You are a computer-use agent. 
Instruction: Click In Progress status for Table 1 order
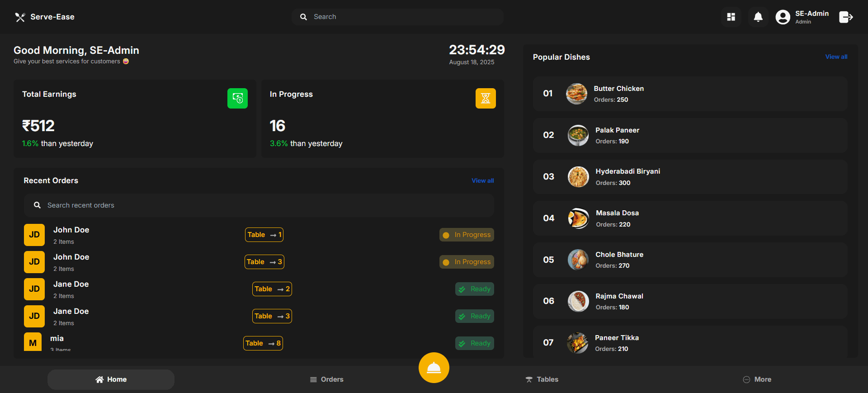(467, 235)
